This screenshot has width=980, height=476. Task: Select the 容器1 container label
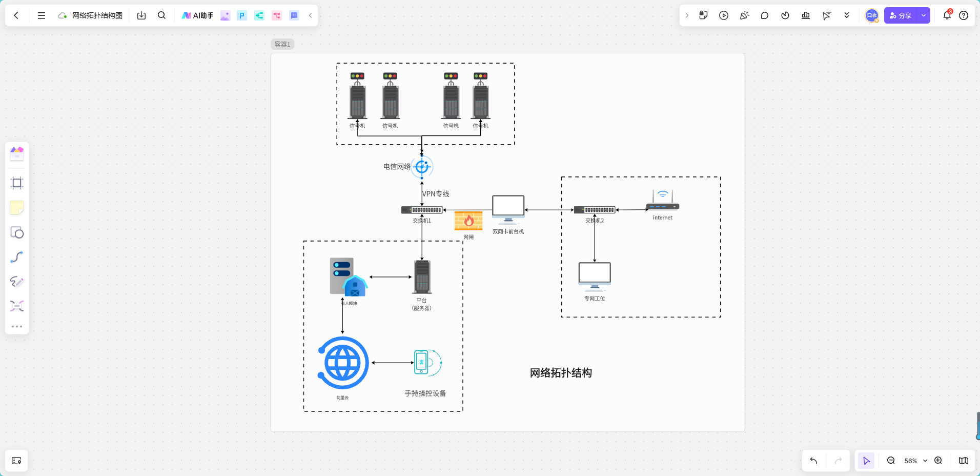pyautogui.click(x=282, y=44)
